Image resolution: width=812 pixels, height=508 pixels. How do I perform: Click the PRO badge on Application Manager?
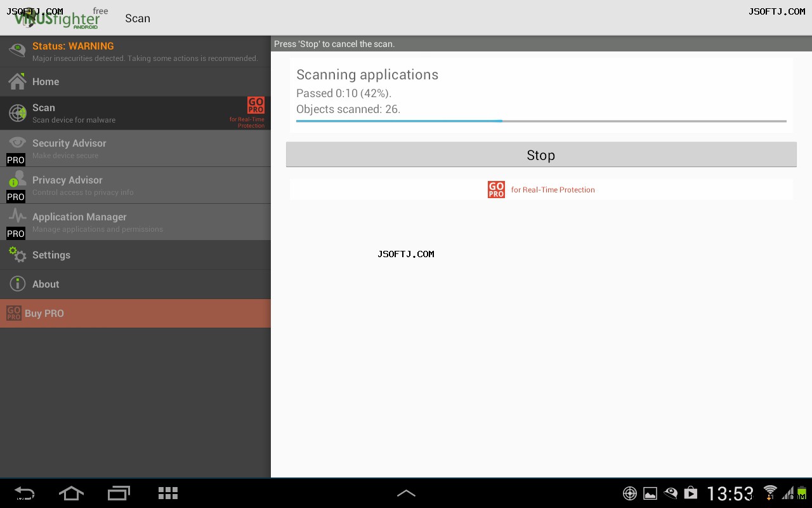pos(16,234)
